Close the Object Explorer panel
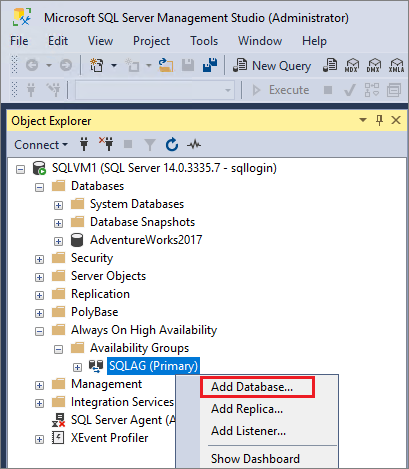 (x=396, y=120)
